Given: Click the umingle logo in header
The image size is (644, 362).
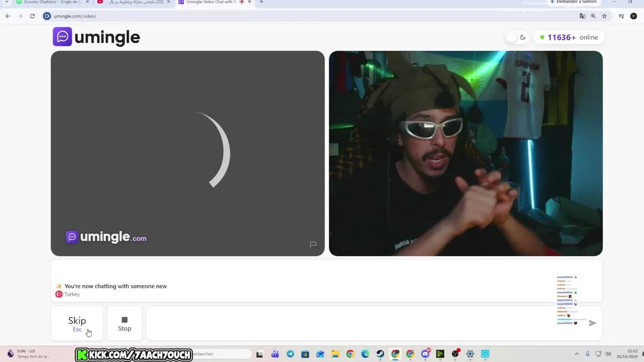Looking at the screenshot, I should 97,37.
